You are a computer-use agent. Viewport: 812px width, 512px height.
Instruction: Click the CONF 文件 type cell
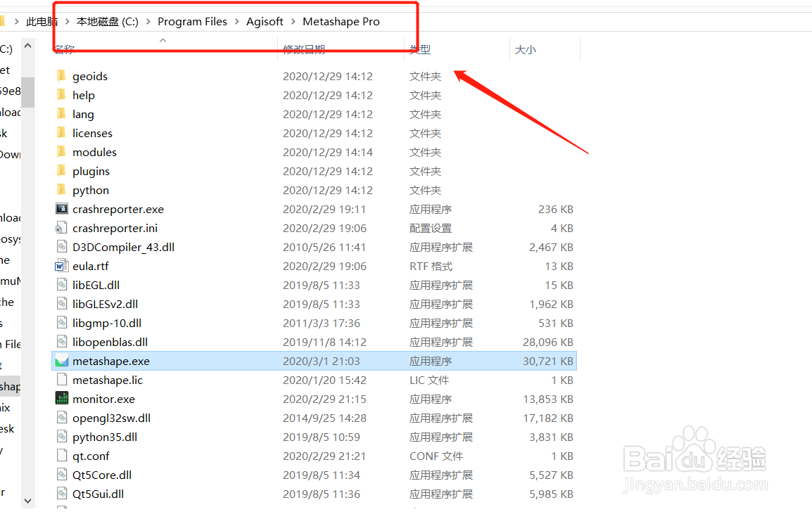[x=436, y=456]
